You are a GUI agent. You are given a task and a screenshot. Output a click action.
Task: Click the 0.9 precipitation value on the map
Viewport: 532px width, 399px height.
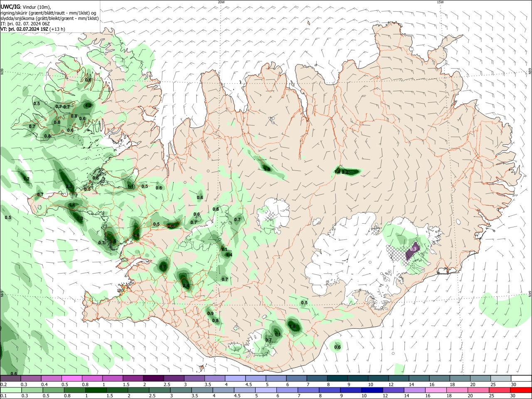coord(210,314)
